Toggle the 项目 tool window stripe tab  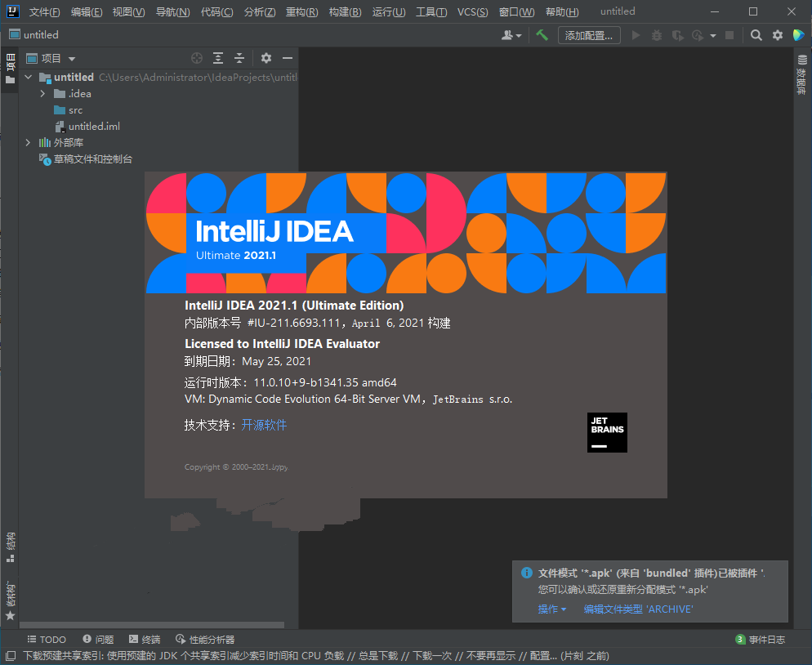10,69
